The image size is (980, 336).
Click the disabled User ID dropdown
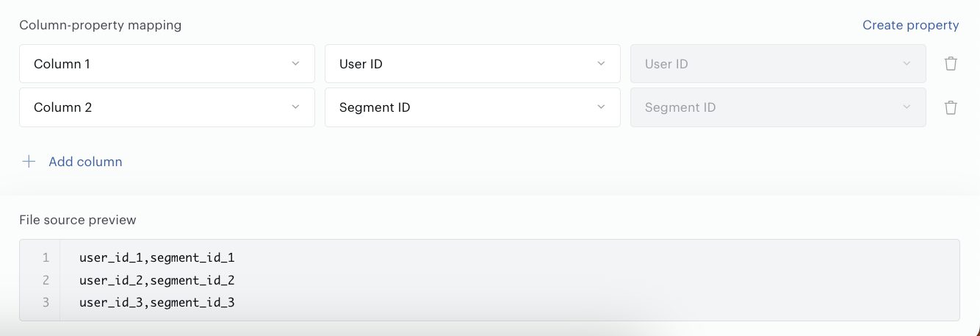[778, 64]
